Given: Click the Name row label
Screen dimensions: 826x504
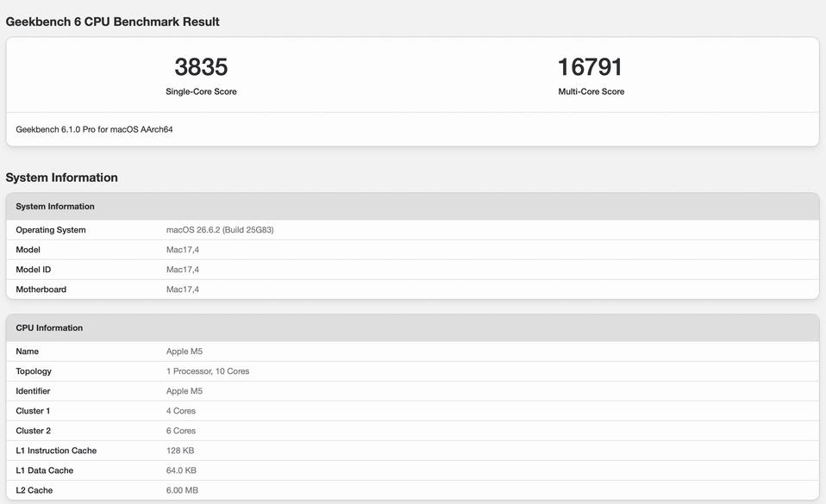Looking at the screenshot, I should 27,352.
